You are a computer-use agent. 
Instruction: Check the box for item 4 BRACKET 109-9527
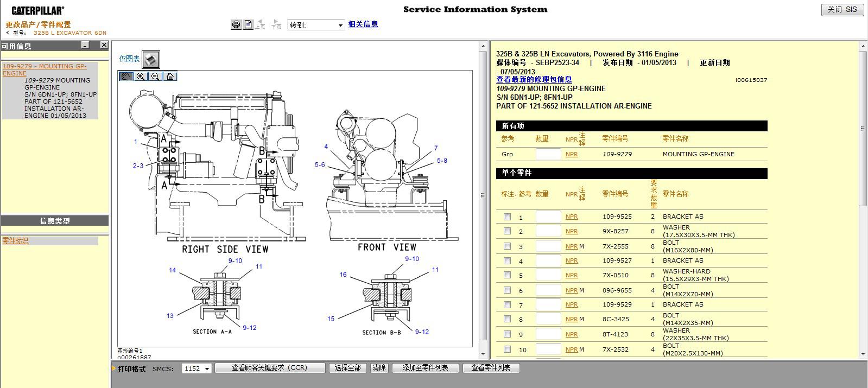coord(507,260)
